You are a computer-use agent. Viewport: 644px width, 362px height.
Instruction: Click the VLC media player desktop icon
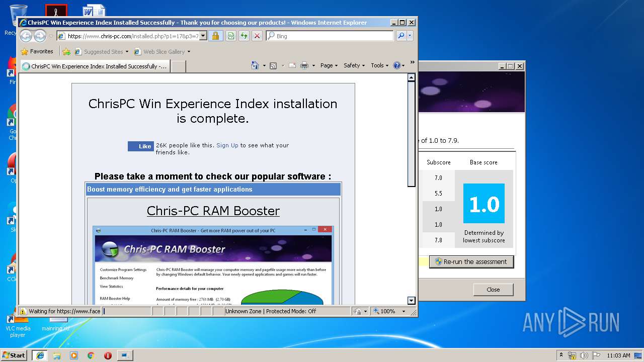click(18, 325)
